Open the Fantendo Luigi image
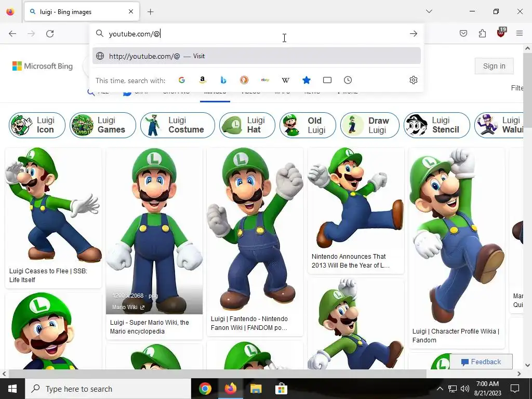This screenshot has width=532, height=399. pos(255,229)
